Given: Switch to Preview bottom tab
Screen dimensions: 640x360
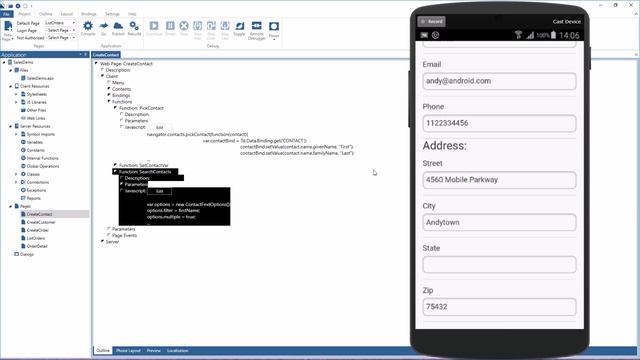Looking at the screenshot, I should click(x=153, y=351).
